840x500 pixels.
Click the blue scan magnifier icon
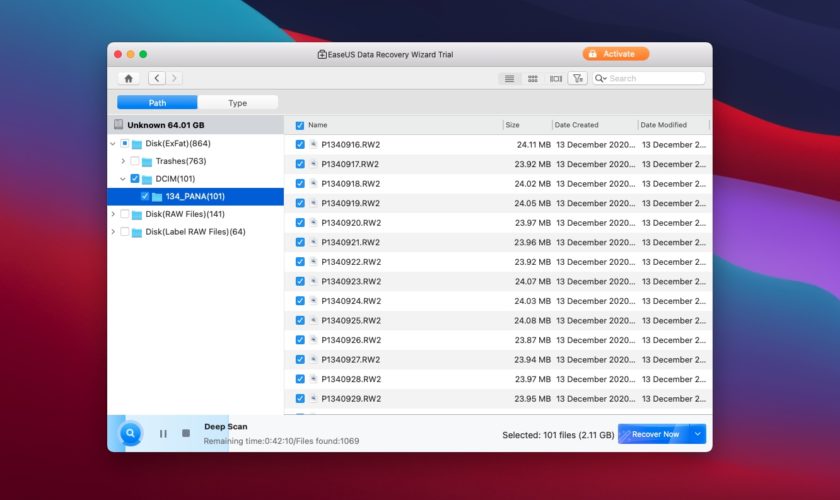(x=129, y=433)
